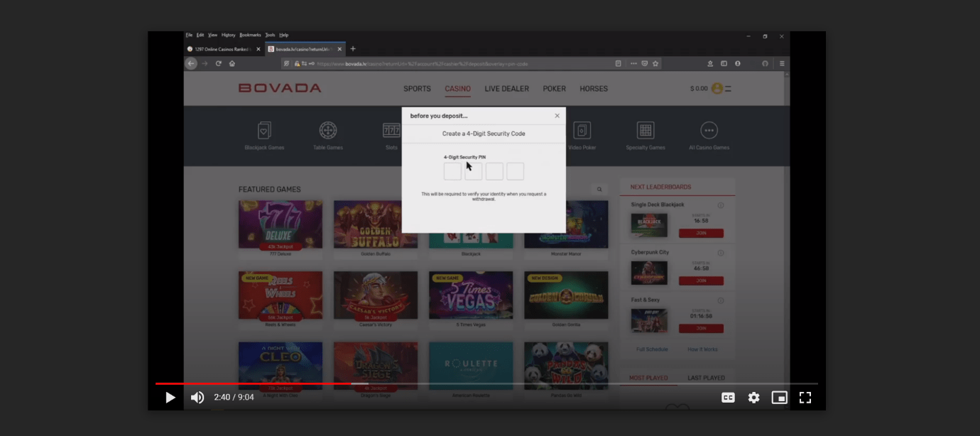Open the Specialty Games category icon

646,131
